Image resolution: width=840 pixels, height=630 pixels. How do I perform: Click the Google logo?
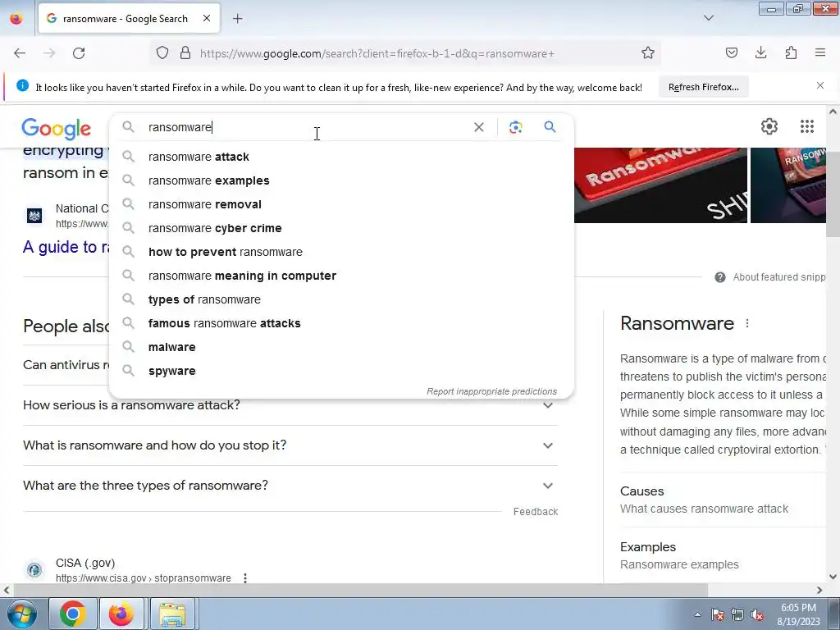tap(57, 128)
